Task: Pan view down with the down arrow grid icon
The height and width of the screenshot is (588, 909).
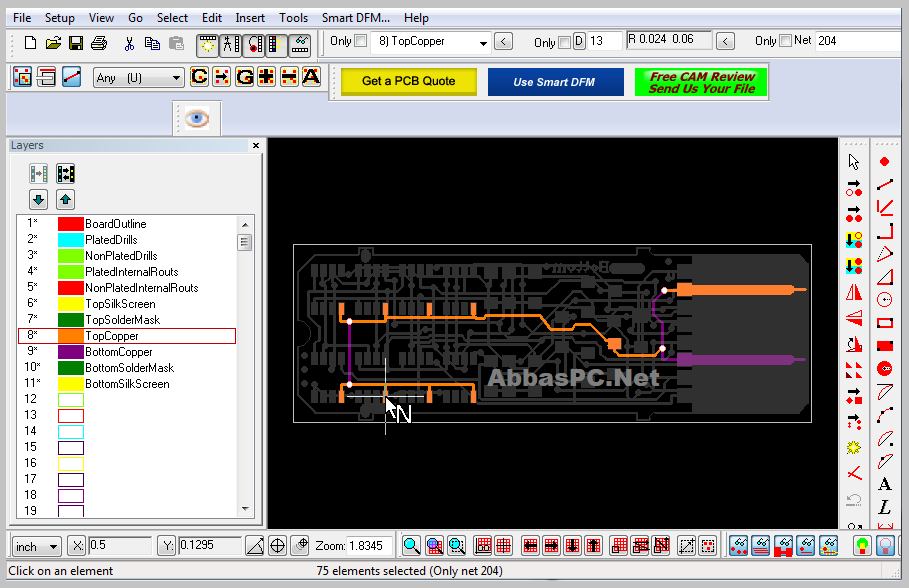Action: coord(572,546)
